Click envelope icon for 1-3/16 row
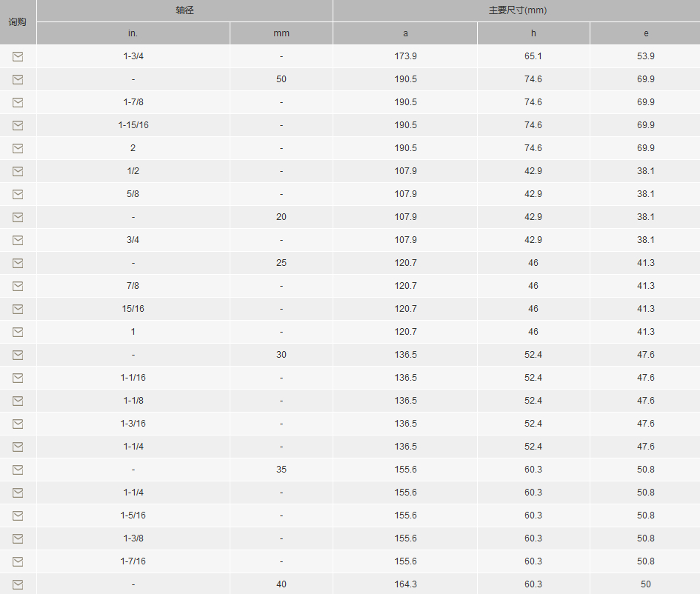The width and height of the screenshot is (700, 594). [18, 424]
